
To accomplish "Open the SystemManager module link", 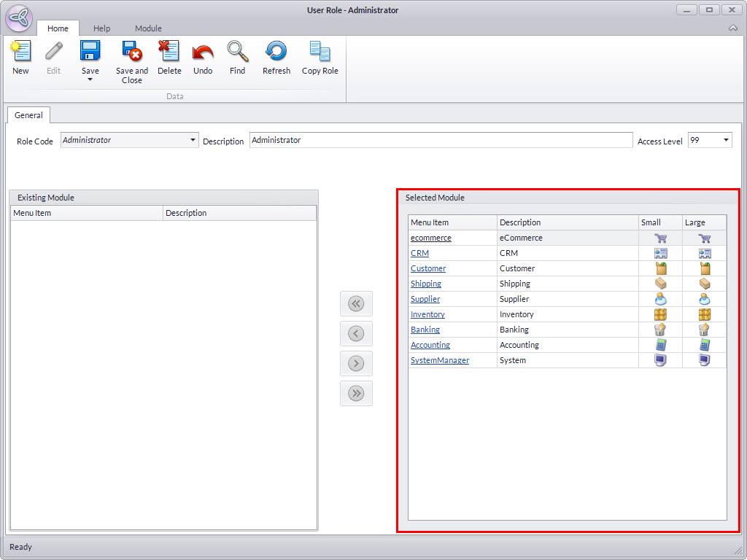I will coord(440,361).
